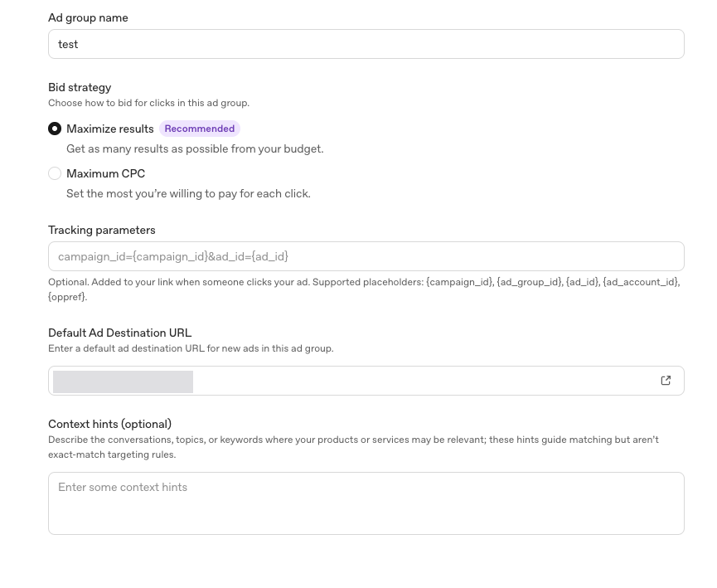
Task: Click the Default Ad Destination URL field
Action: pyautogui.click(x=366, y=381)
